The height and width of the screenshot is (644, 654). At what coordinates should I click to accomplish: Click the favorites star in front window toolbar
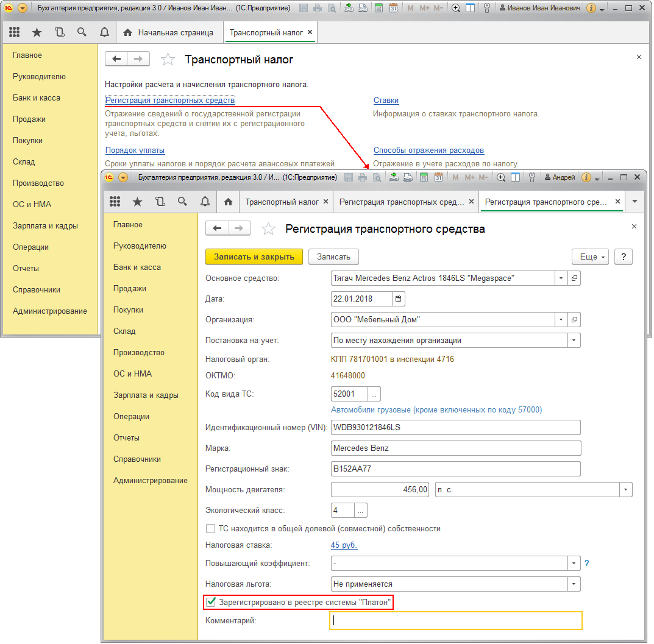click(137, 202)
